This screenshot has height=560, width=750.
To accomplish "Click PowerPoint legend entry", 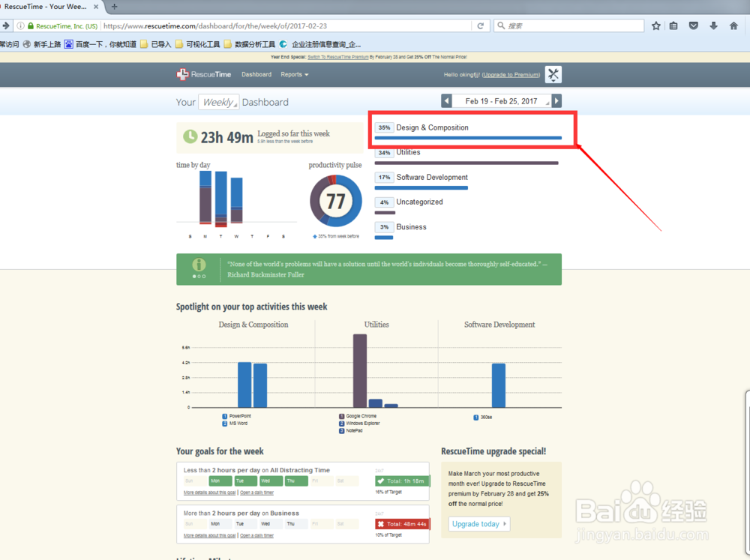I will click(236, 416).
